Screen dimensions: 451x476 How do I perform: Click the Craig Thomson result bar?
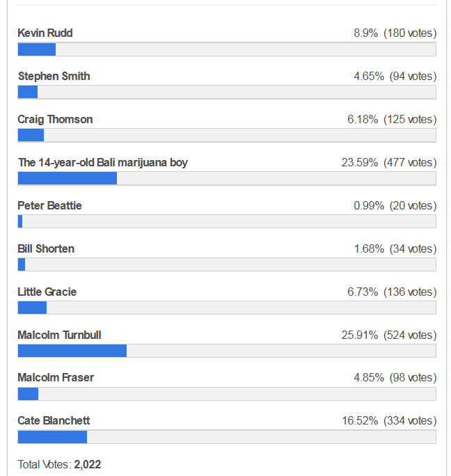click(x=226, y=136)
